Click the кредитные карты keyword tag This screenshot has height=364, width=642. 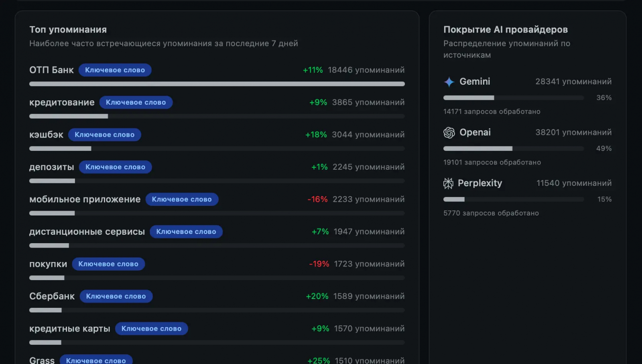point(151,329)
